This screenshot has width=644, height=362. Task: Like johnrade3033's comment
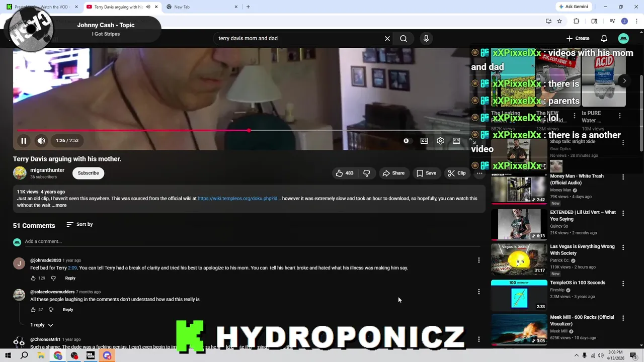tap(33, 278)
